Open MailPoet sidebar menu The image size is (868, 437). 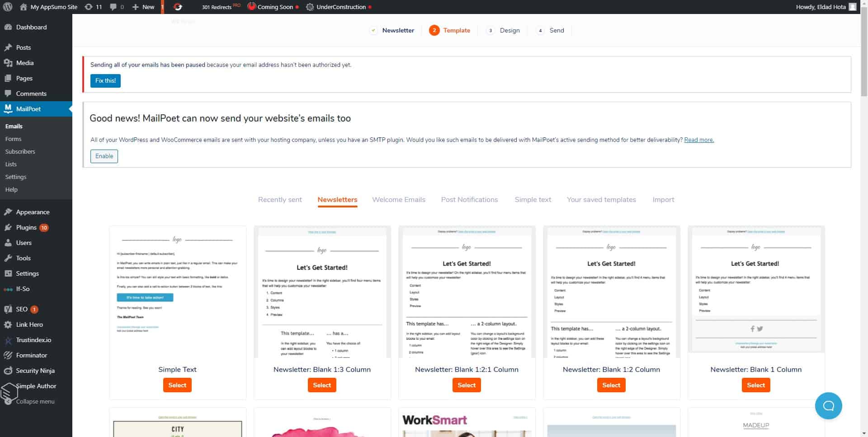[x=36, y=109]
